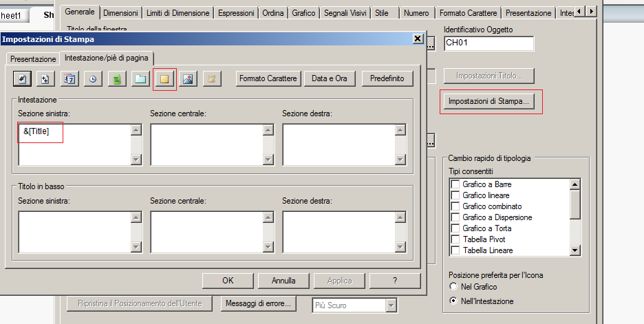This screenshot has width=644, height=324.
Task: Click the Formato Carattere button
Action: point(268,78)
